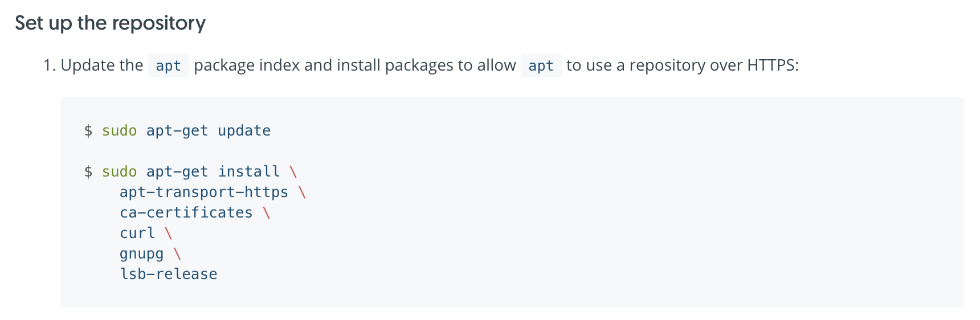The width and height of the screenshot is (980, 320).
Task: Click the "curl" package name
Action: pyautogui.click(x=137, y=233)
